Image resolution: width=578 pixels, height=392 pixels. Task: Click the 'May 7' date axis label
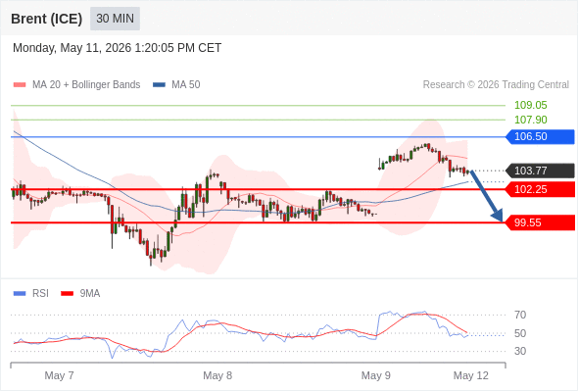click(59, 375)
